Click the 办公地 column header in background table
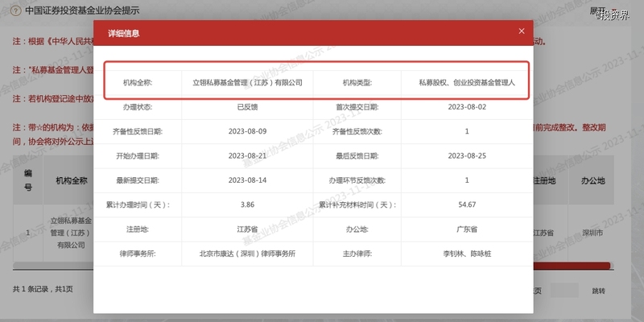This screenshot has width=644, height=322. click(x=592, y=180)
